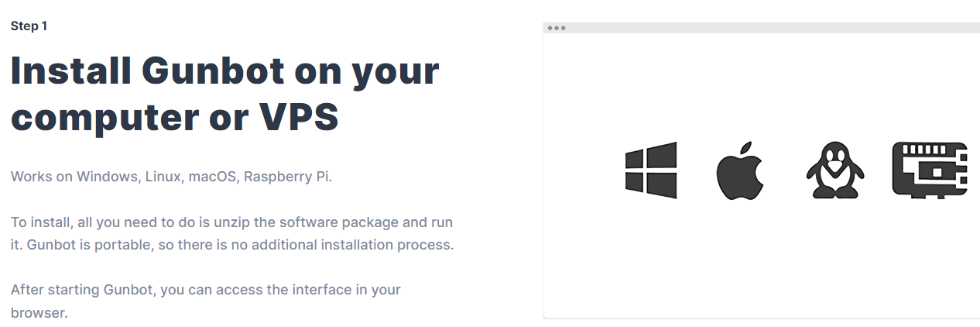Viewport: 980px width, 327px height.
Task: Click the third dot in mock window bar
Action: [563, 28]
